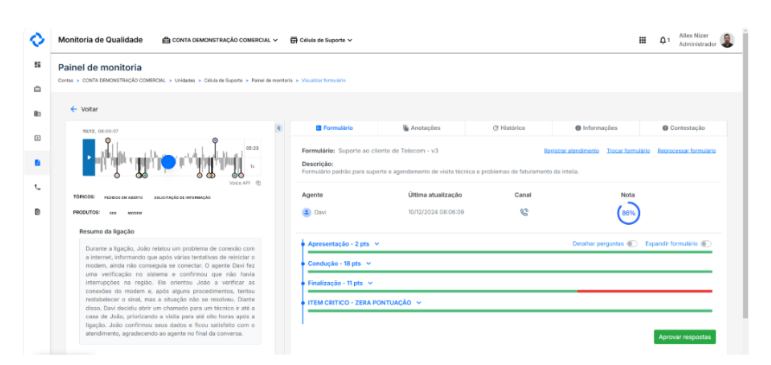This screenshot has height=365, width=771.
Task: Change the 1x playback speed
Action: pyautogui.click(x=252, y=166)
